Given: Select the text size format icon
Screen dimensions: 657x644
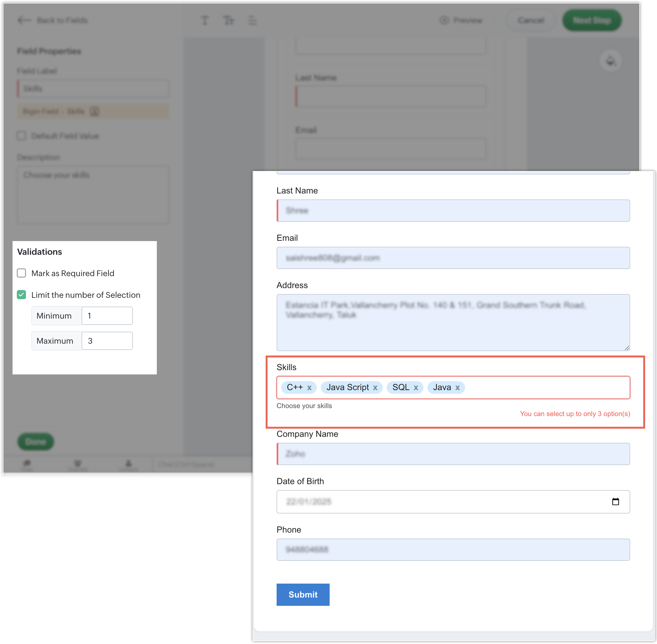Looking at the screenshot, I should 228,20.
